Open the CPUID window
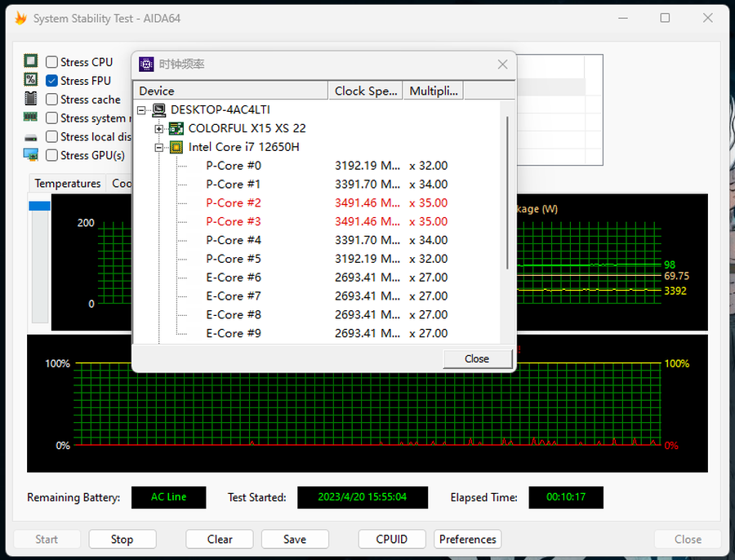Image resolution: width=735 pixels, height=560 pixels. [x=392, y=539]
